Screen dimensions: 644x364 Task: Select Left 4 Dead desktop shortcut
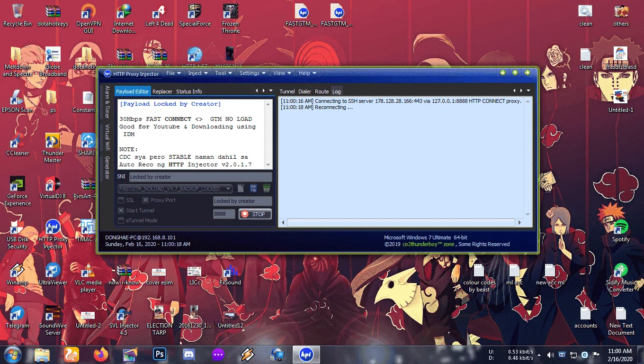[x=159, y=15]
